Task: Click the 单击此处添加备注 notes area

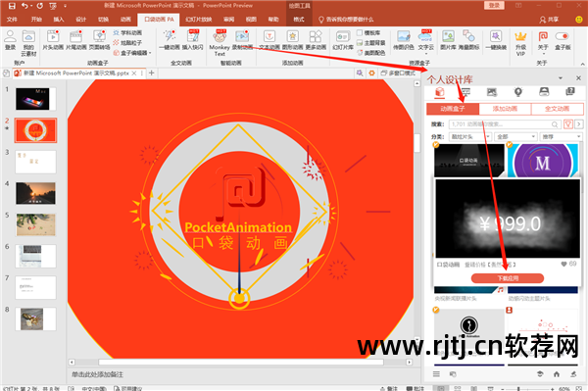Action: pyautogui.click(x=97, y=374)
